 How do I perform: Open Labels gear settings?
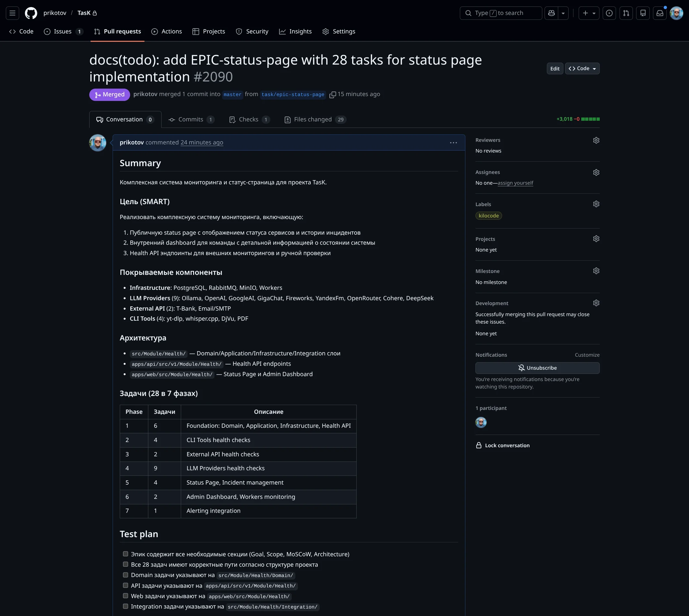596,204
